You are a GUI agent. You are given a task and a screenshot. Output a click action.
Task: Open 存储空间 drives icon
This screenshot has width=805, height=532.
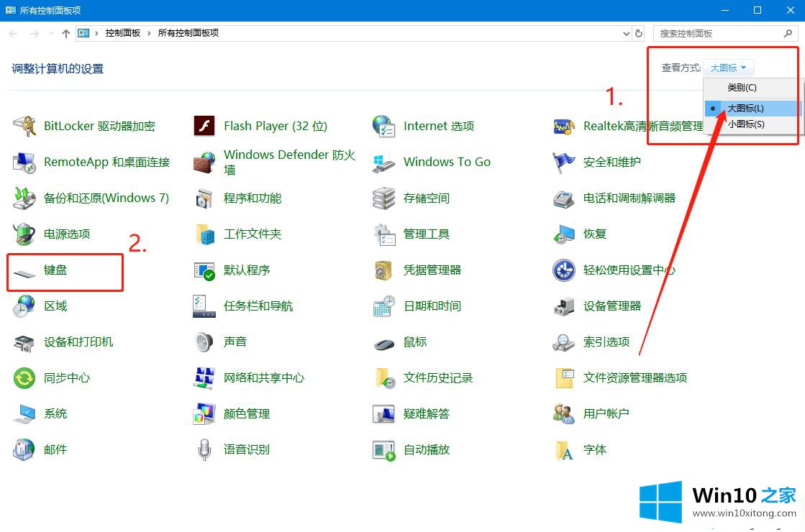[383, 198]
